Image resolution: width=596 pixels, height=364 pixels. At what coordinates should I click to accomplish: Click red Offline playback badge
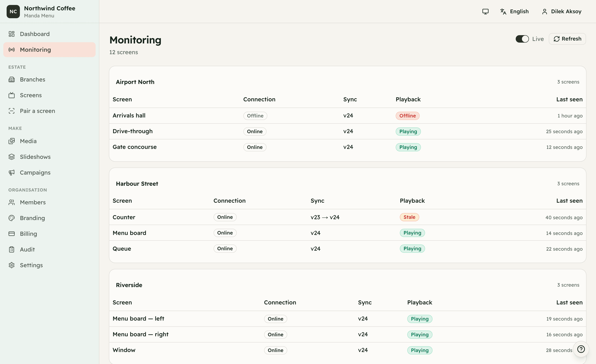point(407,116)
